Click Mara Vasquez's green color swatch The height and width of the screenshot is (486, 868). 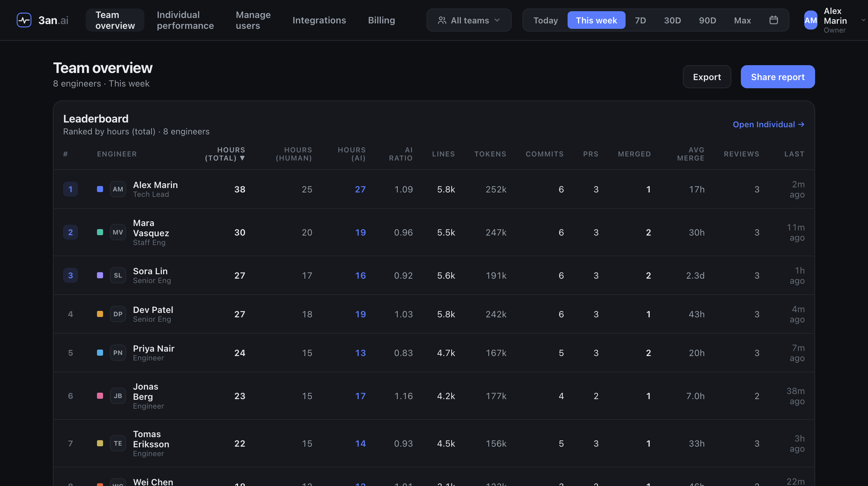(100, 232)
